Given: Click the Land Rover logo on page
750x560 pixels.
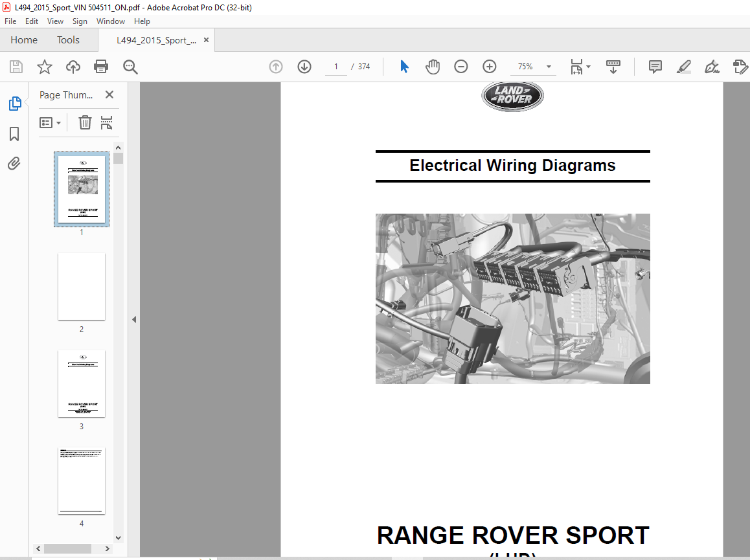Looking at the screenshot, I should [x=513, y=96].
